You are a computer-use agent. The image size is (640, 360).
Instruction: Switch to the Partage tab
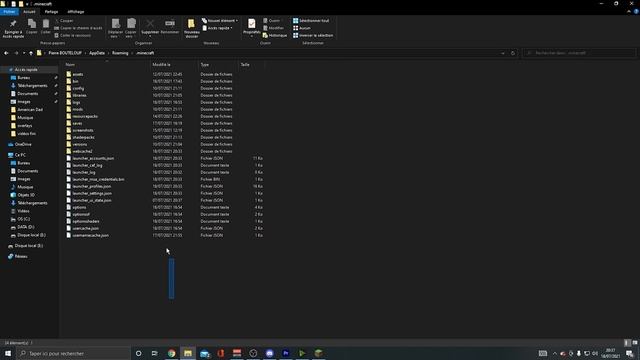pos(51,12)
